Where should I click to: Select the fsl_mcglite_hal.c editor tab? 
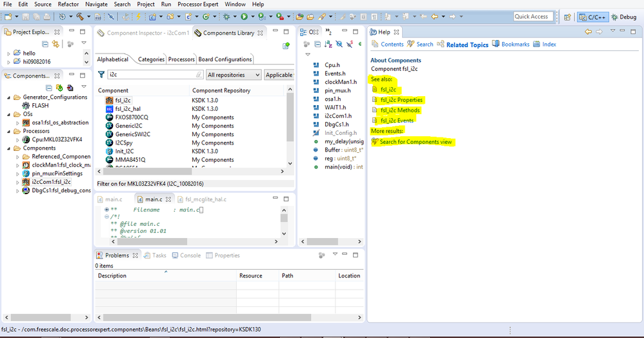(x=202, y=199)
